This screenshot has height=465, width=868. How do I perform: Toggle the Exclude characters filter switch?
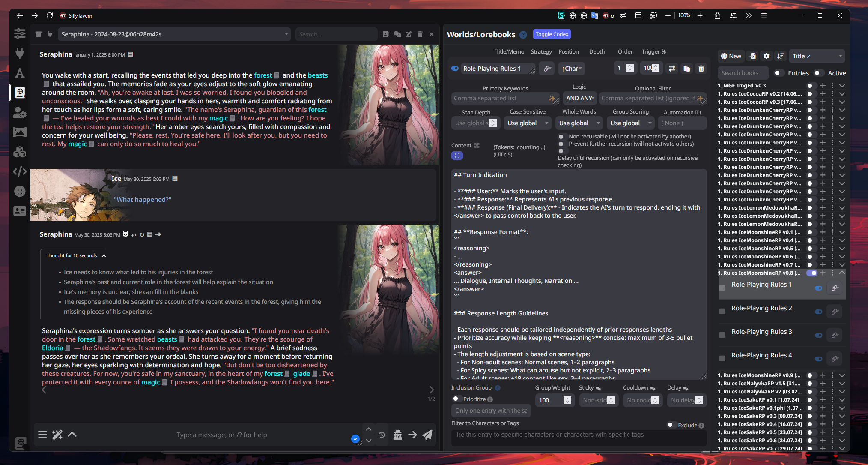pos(671,425)
